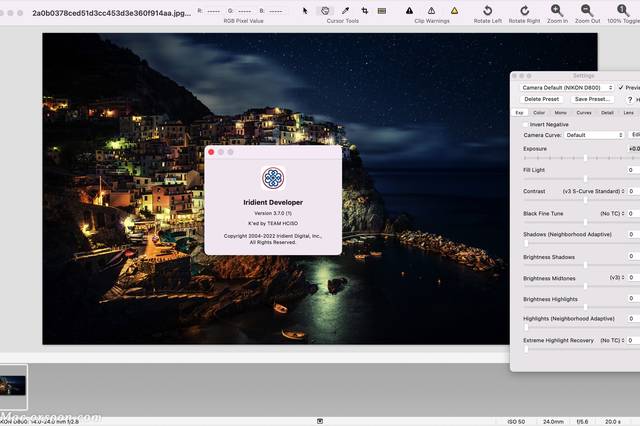Click the Highlights (Neighborhood Adaptive) slider handle
Viewport: 640px width, 426px height.
pyautogui.click(x=526, y=328)
